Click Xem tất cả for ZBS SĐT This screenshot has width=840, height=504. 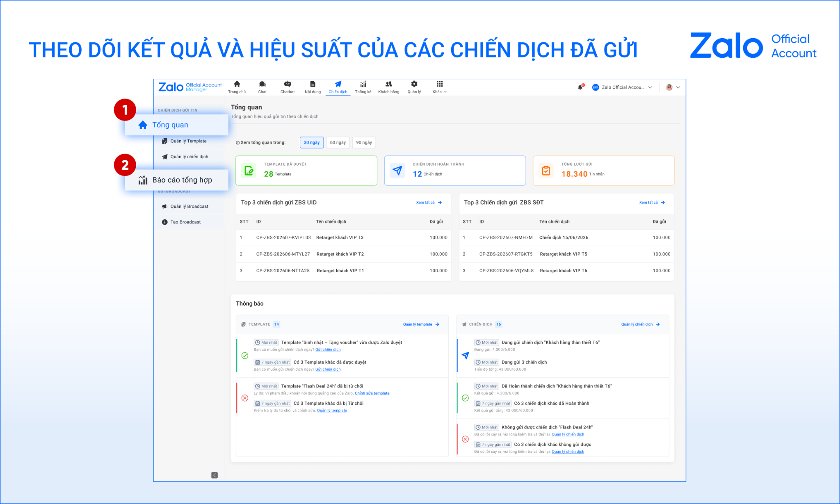tap(652, 203)
